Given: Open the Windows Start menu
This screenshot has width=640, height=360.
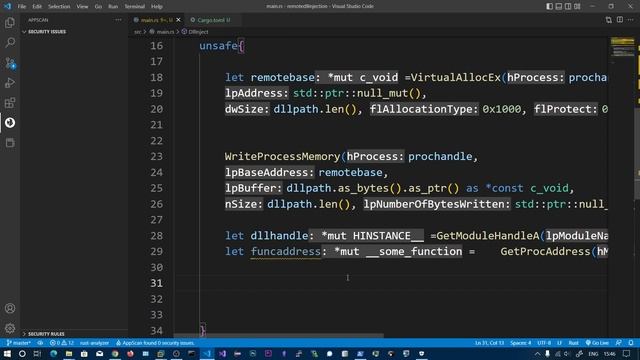Looking at the screenshot, I should point(7,353).
